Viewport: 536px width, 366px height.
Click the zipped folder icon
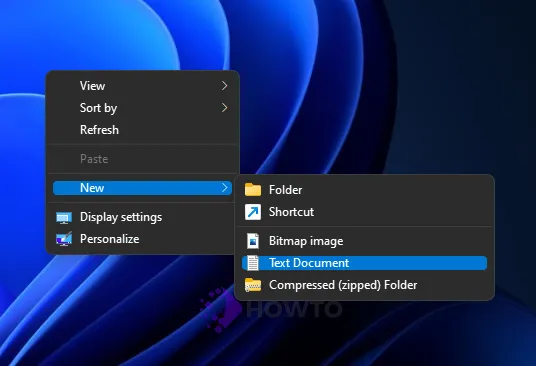[253, 285]
